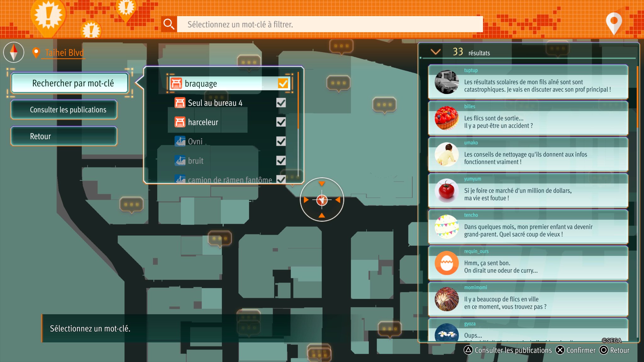Open requin_ours' post about curry smell
This screenshot has width=644, height=362.
pyautogui.click(x=528, y=263)
